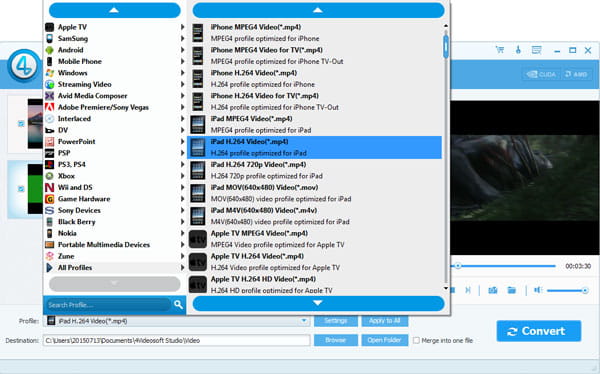Click the profile list scroll-down bar

tap(318, 303)
